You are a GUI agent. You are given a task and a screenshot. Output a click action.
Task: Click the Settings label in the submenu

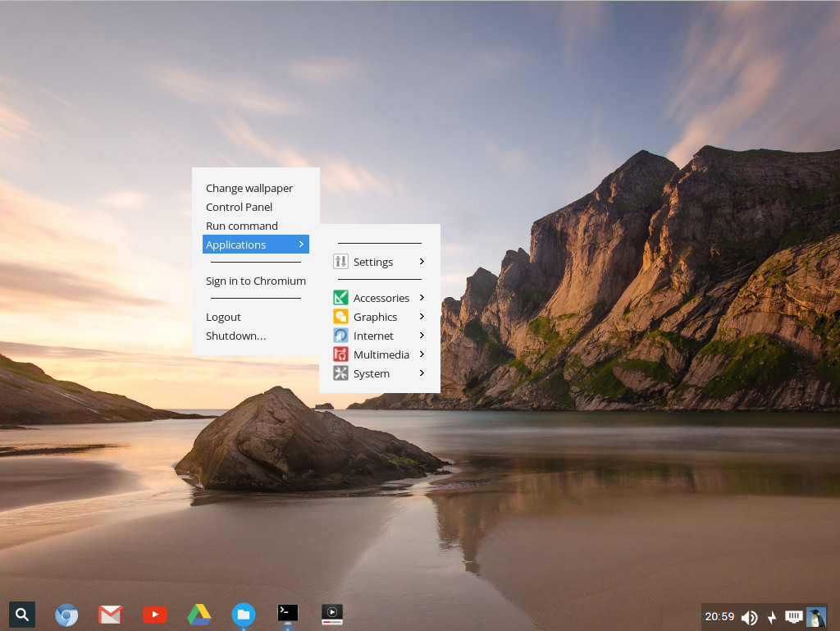pos(373,262)
